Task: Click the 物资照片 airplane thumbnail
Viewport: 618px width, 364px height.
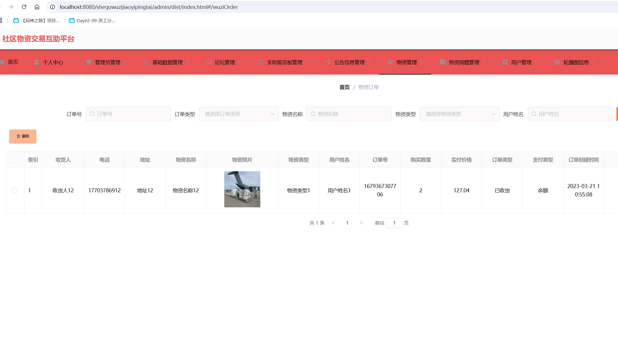Action: (242, 189)
